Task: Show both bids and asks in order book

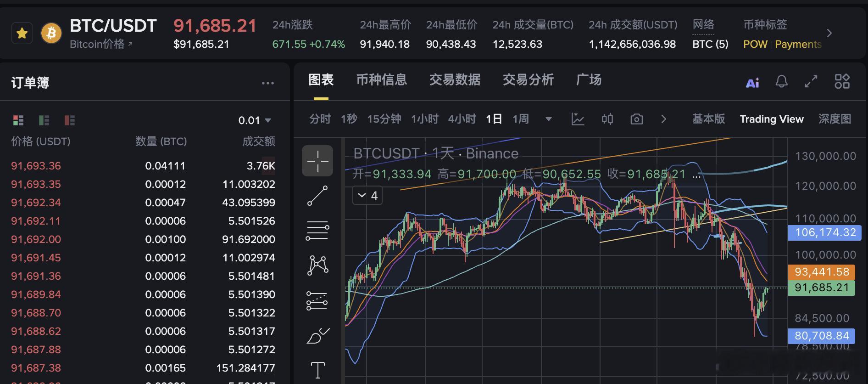Action: (x=18, y=120)
